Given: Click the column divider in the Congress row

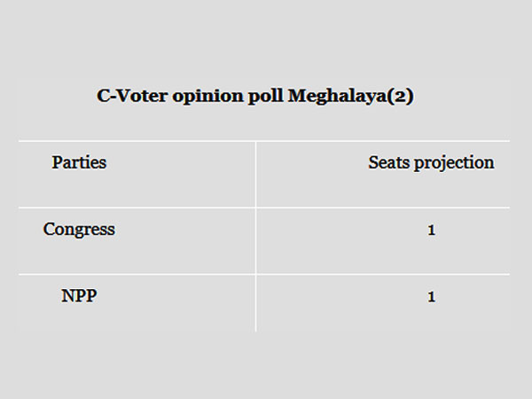Looking at the screenshot, I should [255, 240].
